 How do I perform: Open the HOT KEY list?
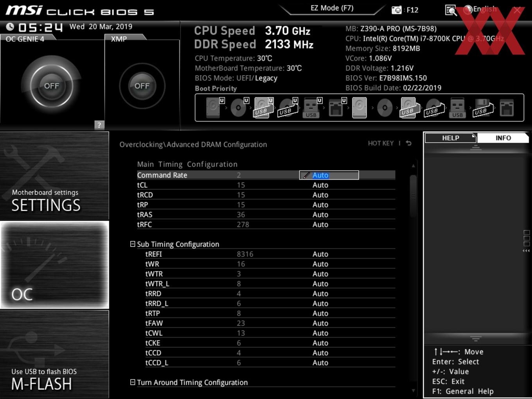pyautogui.click(x=381, y=143)
